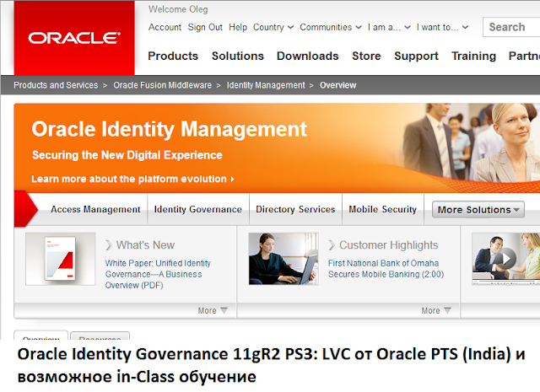
Task: Click the Oracle logo
Action: [74, 38]
